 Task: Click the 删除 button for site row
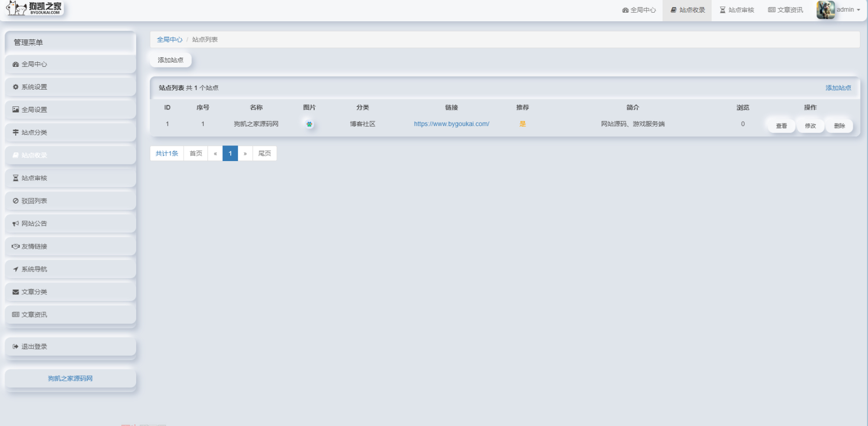pos(839,126)
